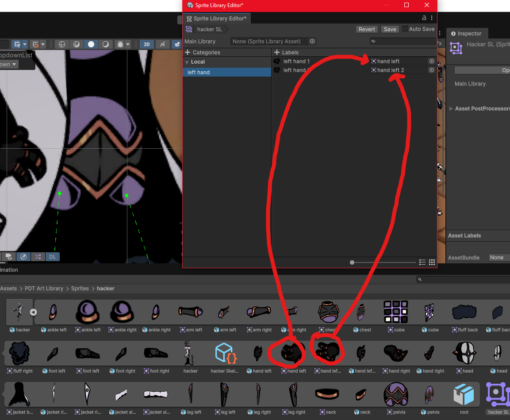Click the lock icon in Sprite Library Editor
Screen dimensions: 510x420
click(424, 18)
